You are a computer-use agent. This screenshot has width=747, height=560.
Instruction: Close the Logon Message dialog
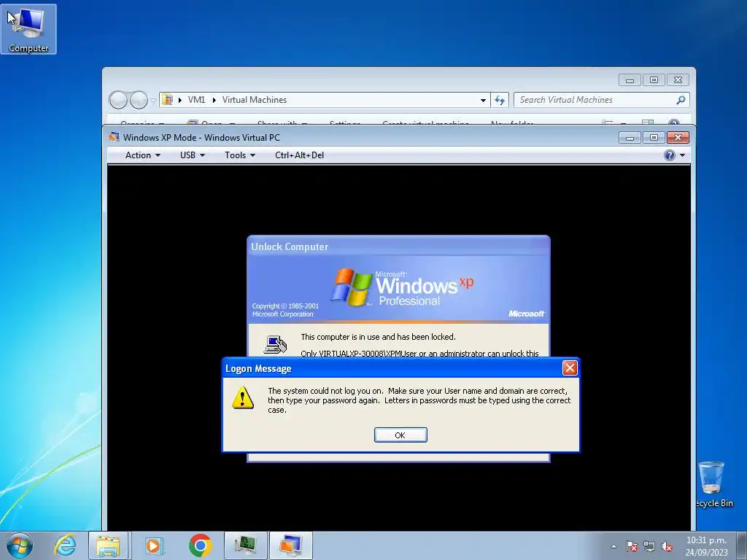tap(569, 367)
